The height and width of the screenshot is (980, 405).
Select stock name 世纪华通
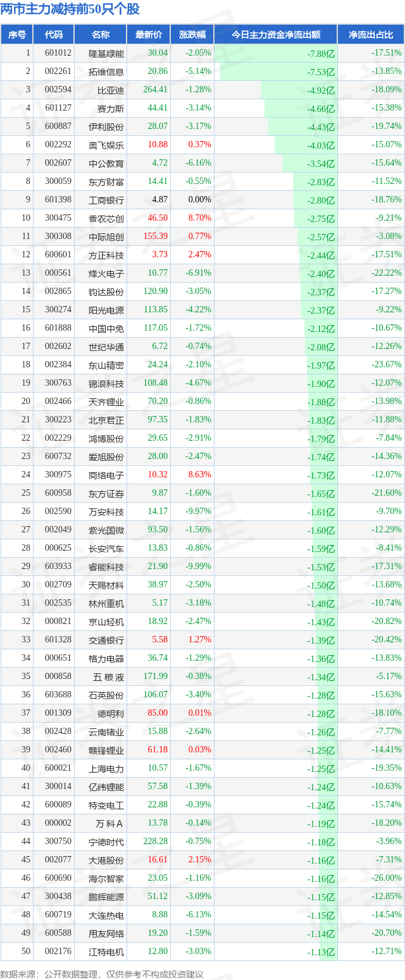point(106,347)
